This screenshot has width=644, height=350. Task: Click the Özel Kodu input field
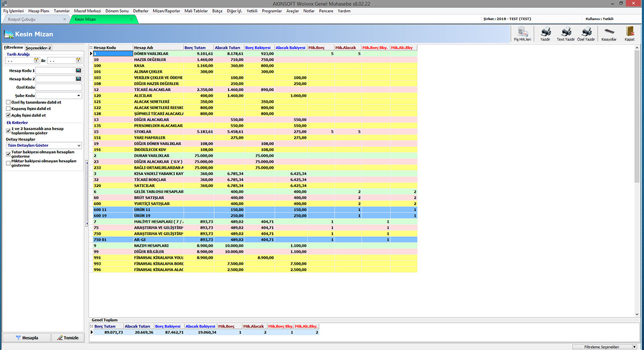pos(58,87)
